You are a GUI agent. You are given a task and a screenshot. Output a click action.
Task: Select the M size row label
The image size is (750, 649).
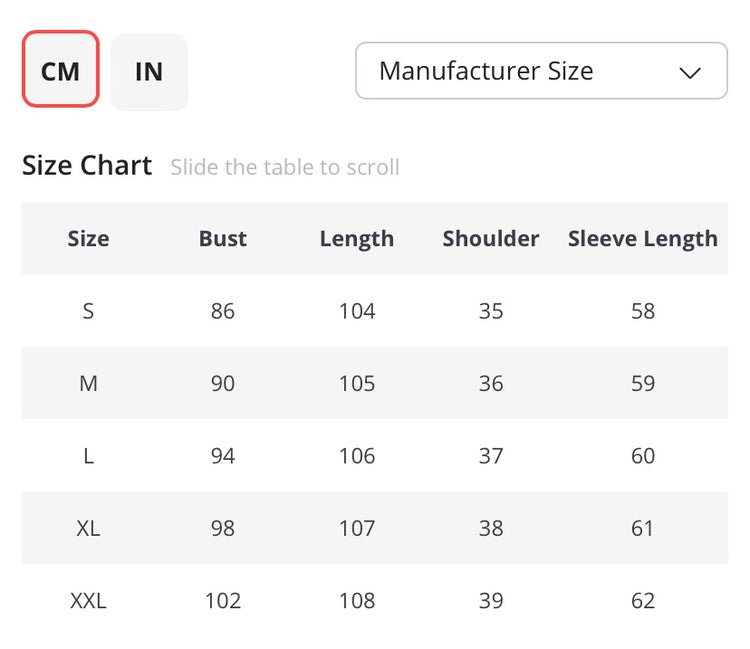click(88, 383)
